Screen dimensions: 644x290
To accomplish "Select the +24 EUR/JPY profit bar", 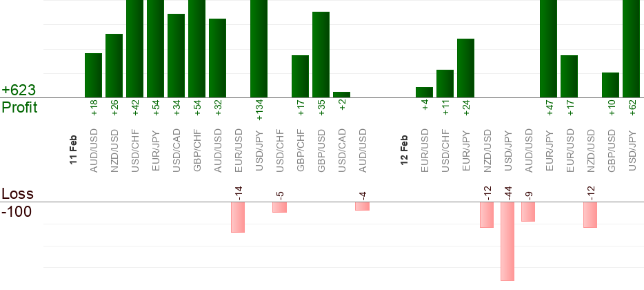I will click(465, 68).
